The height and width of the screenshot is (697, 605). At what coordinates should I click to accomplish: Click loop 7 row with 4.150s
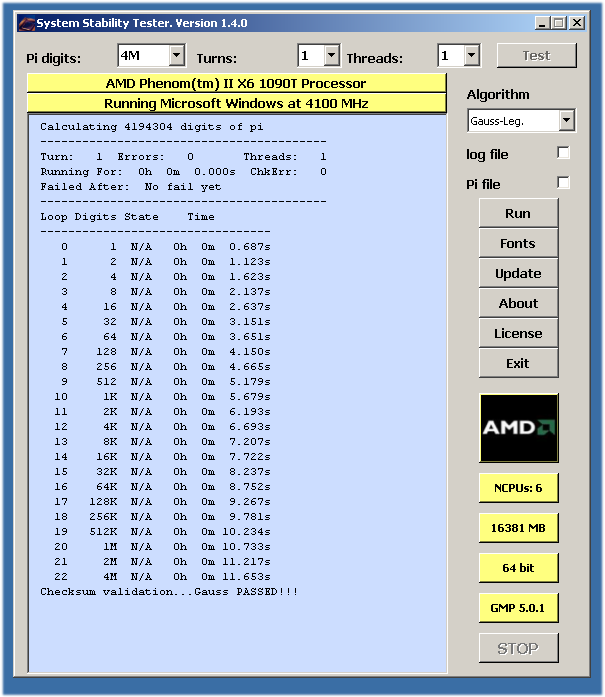point(166,352)
